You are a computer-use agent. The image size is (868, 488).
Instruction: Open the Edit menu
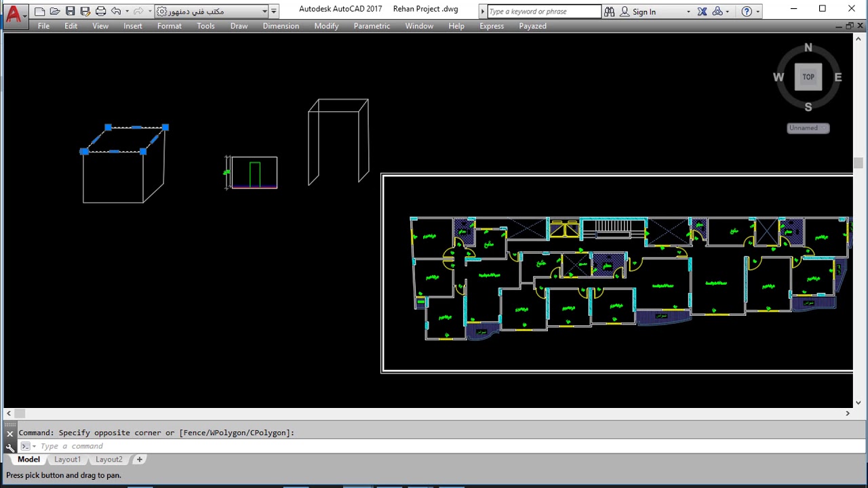(71, 26)
